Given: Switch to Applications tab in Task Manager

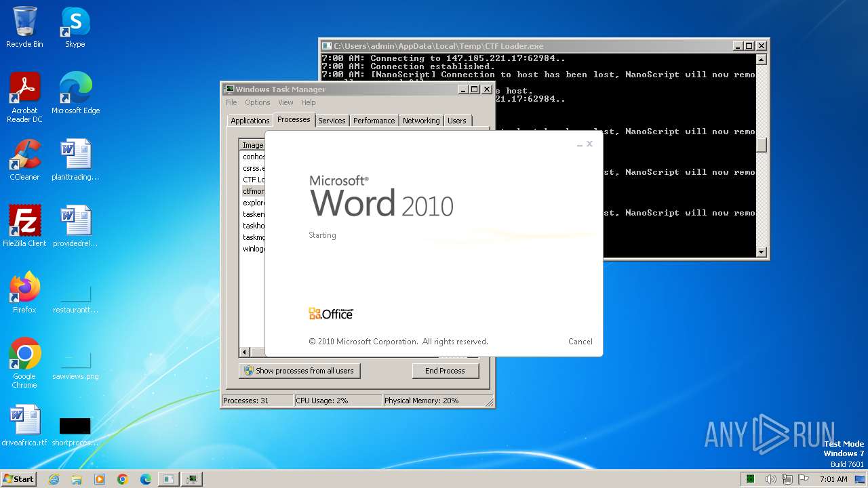Looking at the screenshot, I should coord(250,121).
